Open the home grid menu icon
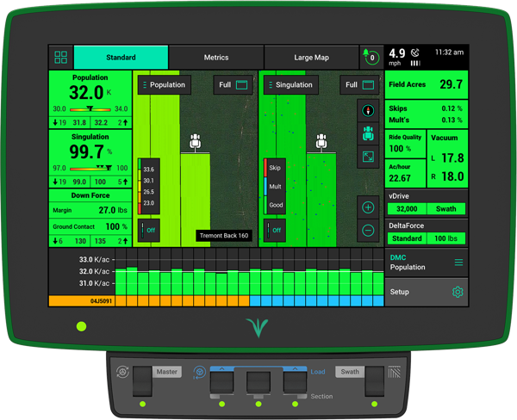This screenshot has height=420, width=517. [x=60, y=58]
